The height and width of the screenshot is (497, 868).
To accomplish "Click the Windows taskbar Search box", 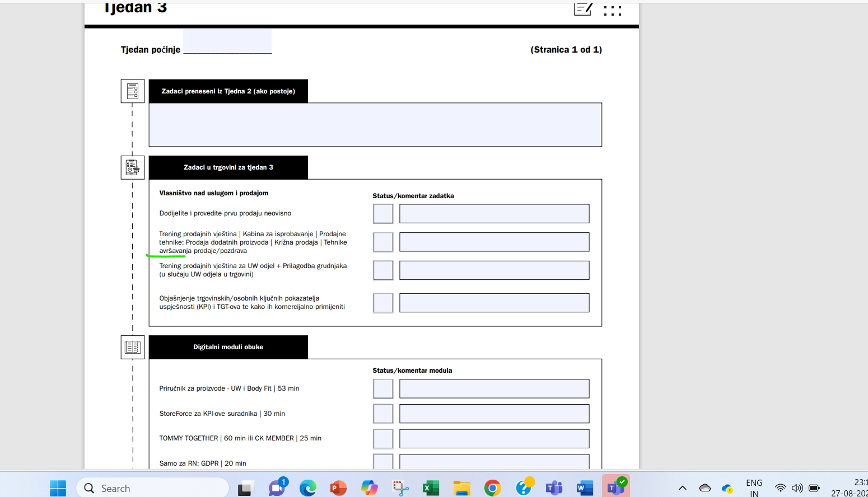I will click(152, 488).
